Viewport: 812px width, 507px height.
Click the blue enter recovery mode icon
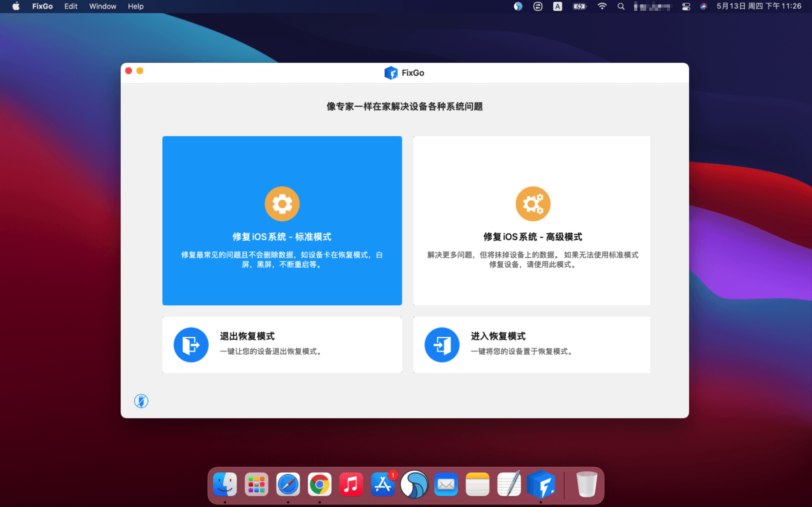442,345
